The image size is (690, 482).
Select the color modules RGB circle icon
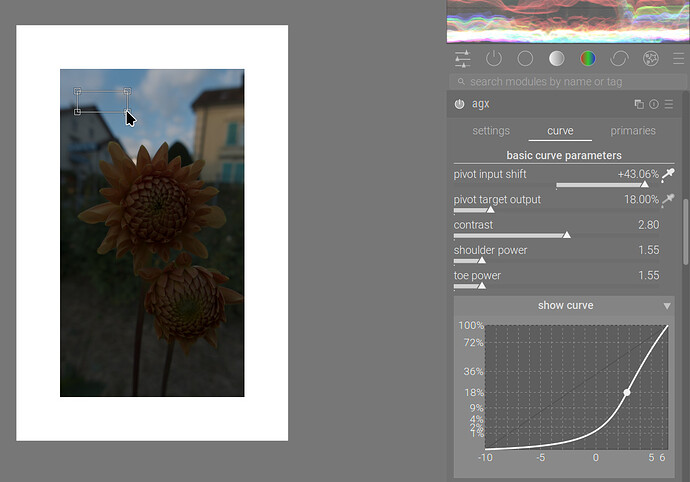(x=588, y=59)
